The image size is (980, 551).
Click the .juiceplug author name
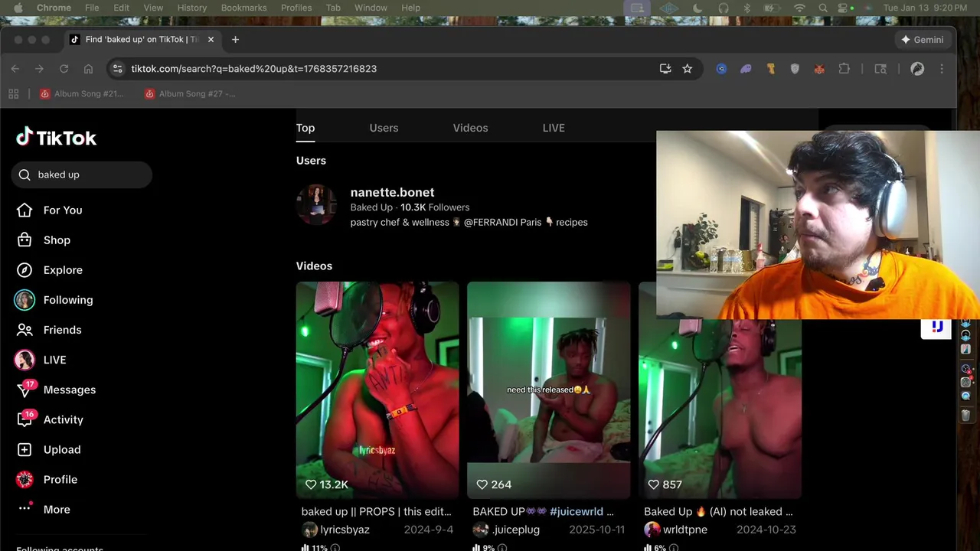[515, 530]
